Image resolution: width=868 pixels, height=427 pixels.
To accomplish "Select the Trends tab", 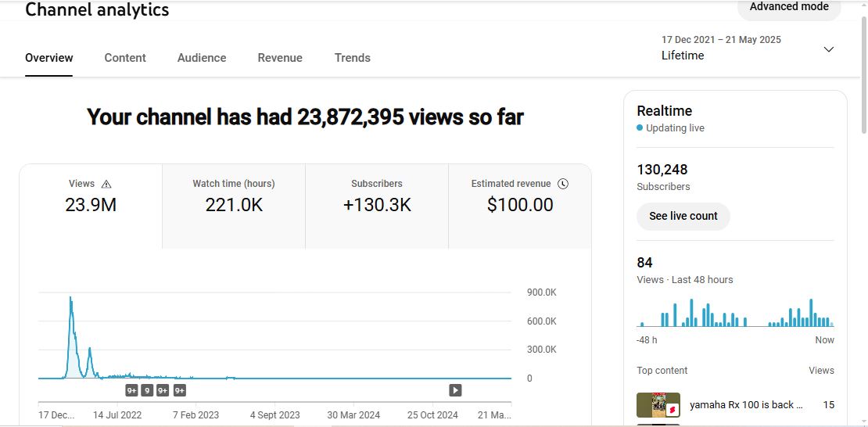I will coord(353,58).
